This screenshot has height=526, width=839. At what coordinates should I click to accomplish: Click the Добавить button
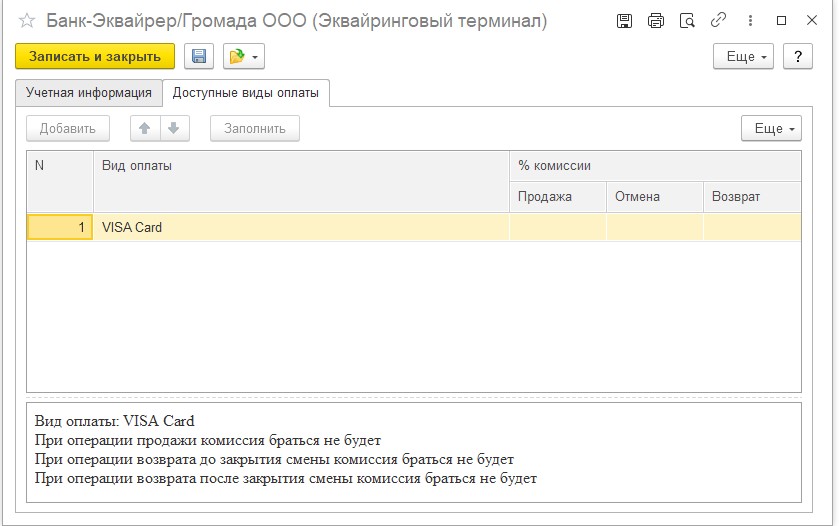[67, 128]
